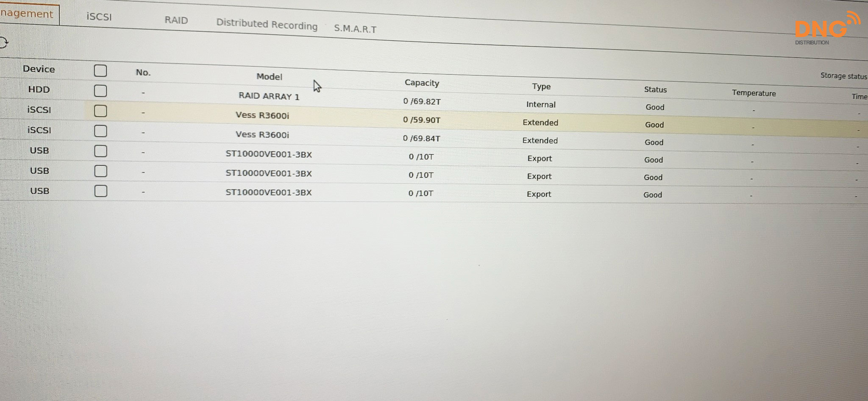
Task: Check the first USB ST10000VE001 checkbox
Action: (x=100, y=151)
